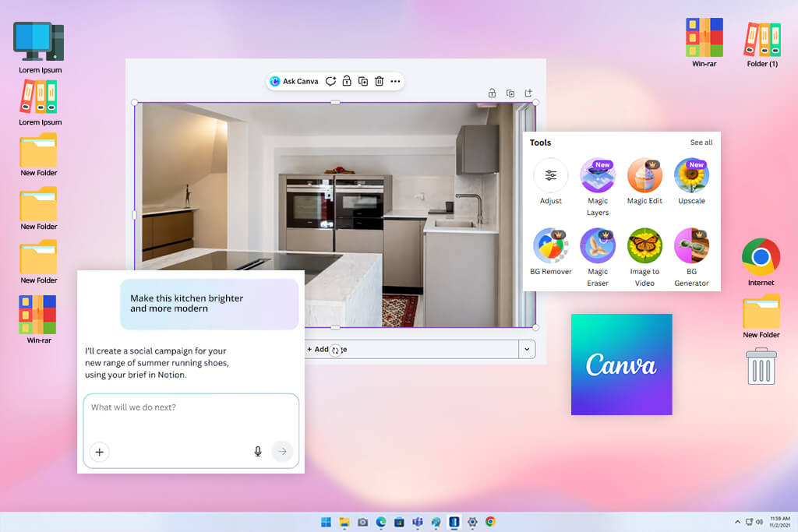Open the BG Generator tool
Screen dimensions: 798x532
click(x=691, y=257)
